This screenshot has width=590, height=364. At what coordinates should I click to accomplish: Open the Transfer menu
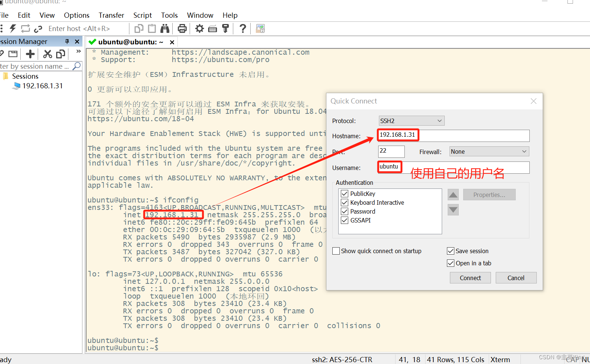(111, 15)
